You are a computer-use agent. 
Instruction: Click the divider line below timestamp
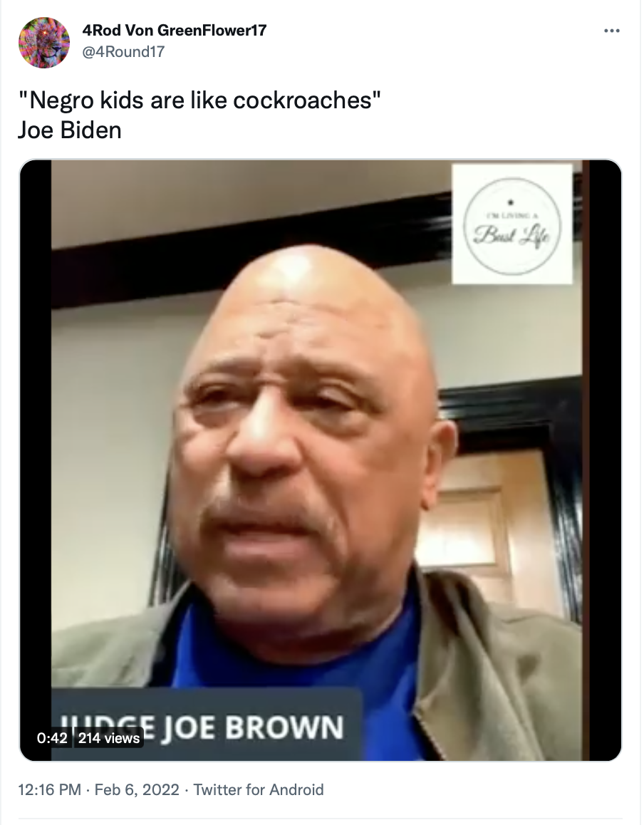(321, 819)
